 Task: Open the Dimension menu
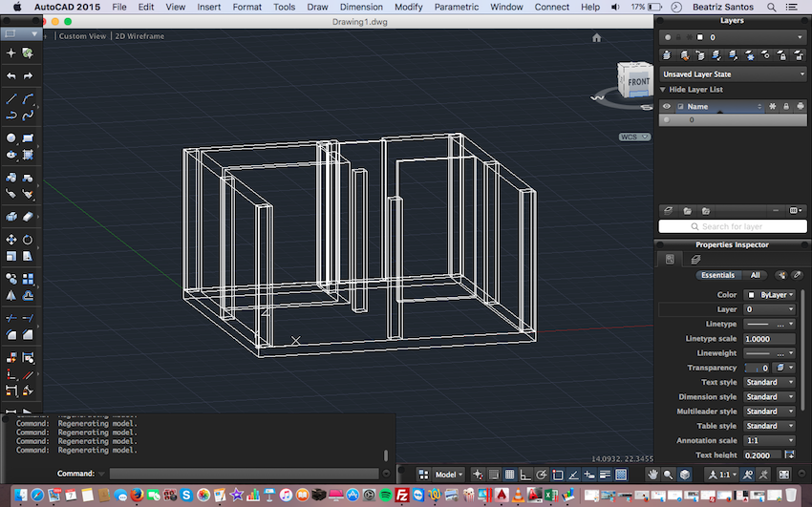[x=361, y=7]
